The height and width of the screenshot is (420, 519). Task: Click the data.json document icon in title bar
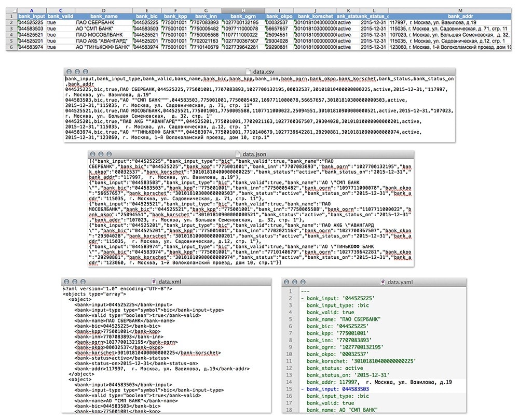[239, 155]
